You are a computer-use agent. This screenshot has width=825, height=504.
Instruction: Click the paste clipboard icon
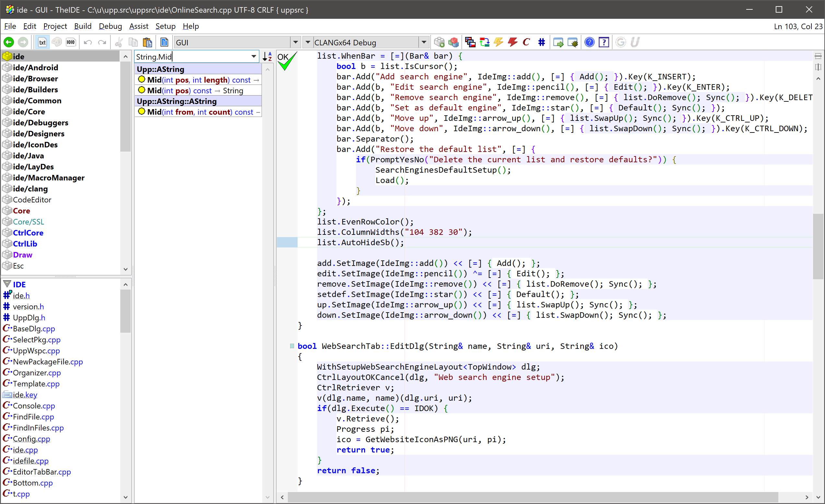pos(147,42)
